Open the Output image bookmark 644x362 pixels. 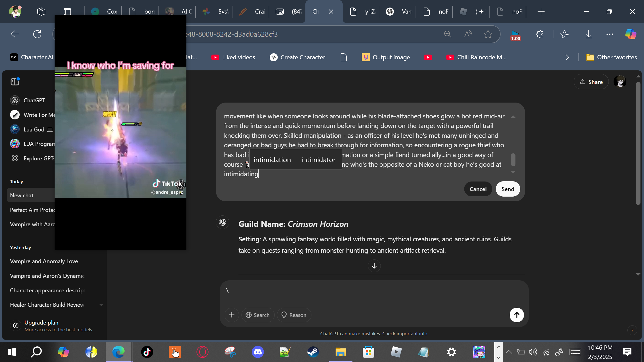tap(386, 57)
